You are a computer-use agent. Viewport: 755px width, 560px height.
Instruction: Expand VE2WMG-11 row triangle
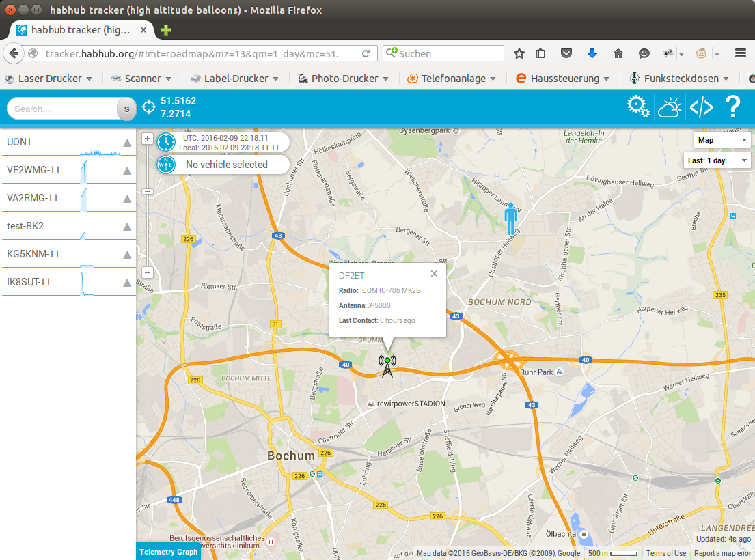click(x=127, y=170)
